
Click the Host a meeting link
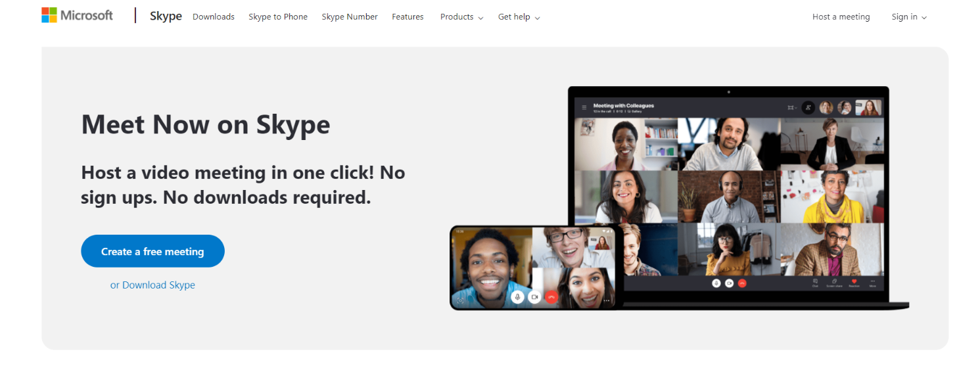[x=841, y=17]
